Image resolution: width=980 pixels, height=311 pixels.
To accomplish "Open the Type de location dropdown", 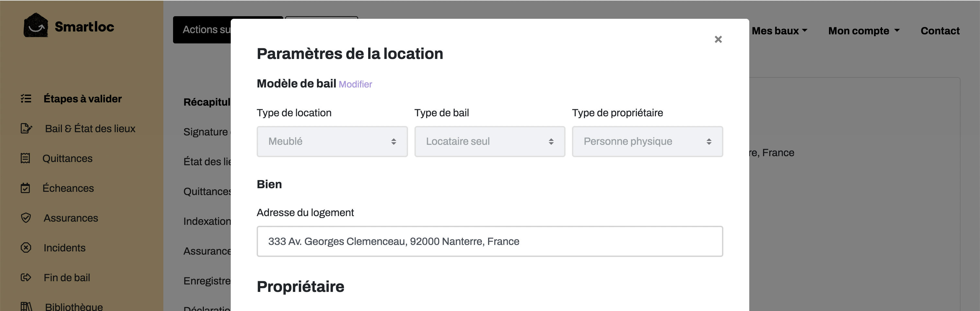I will point(332,142).
